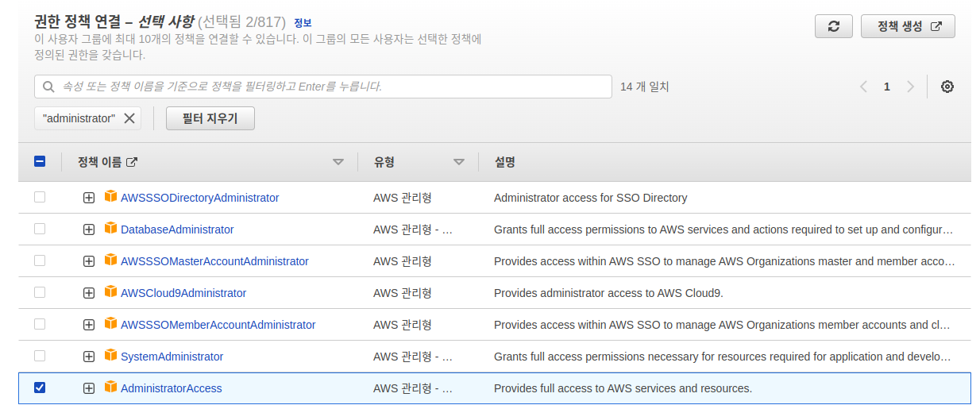Check the AWSSSOMemberAccountAdministrator checkbox

tap(40, 324)
